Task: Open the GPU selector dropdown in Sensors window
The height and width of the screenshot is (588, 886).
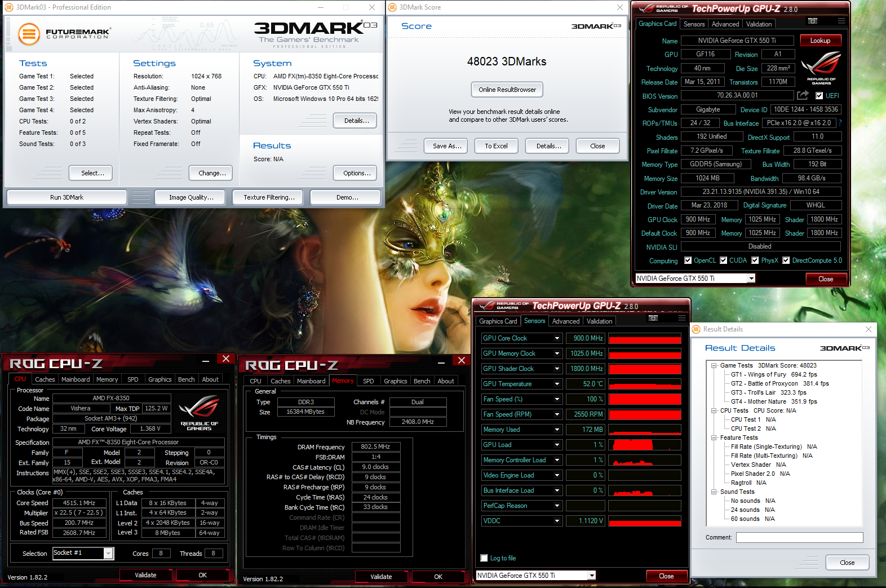Action: point(591,576)
